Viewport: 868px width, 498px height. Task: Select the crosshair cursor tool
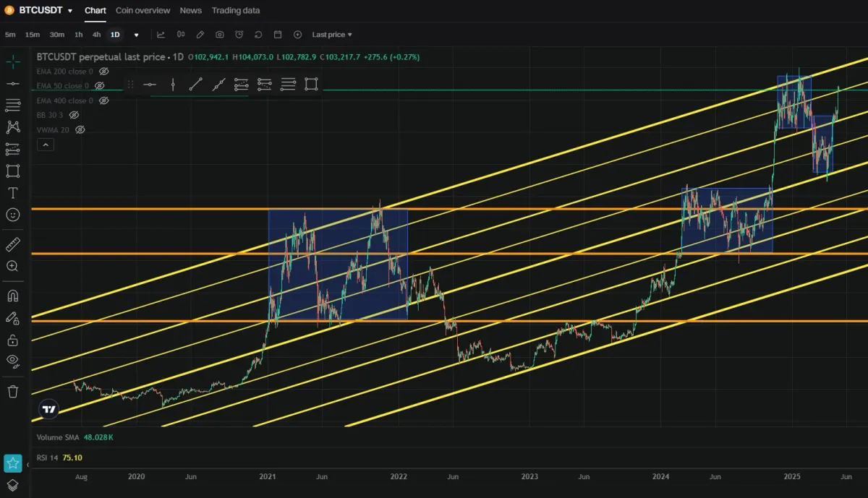[x=13, y=61]
